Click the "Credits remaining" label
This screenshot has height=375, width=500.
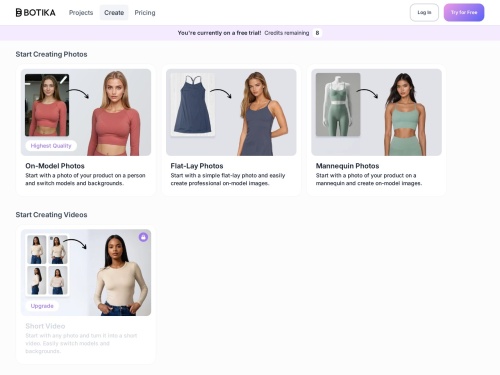pos(287,33)
